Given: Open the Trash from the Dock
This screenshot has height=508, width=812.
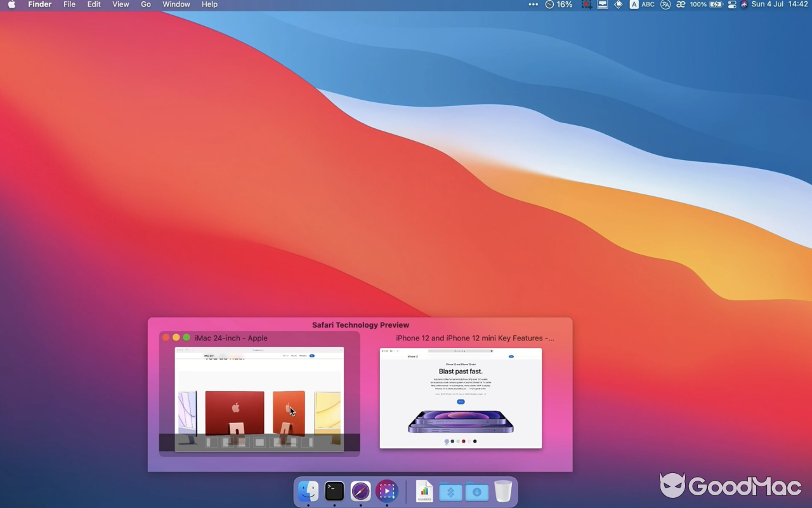Looking at the screenshot, I should (503, 491).
